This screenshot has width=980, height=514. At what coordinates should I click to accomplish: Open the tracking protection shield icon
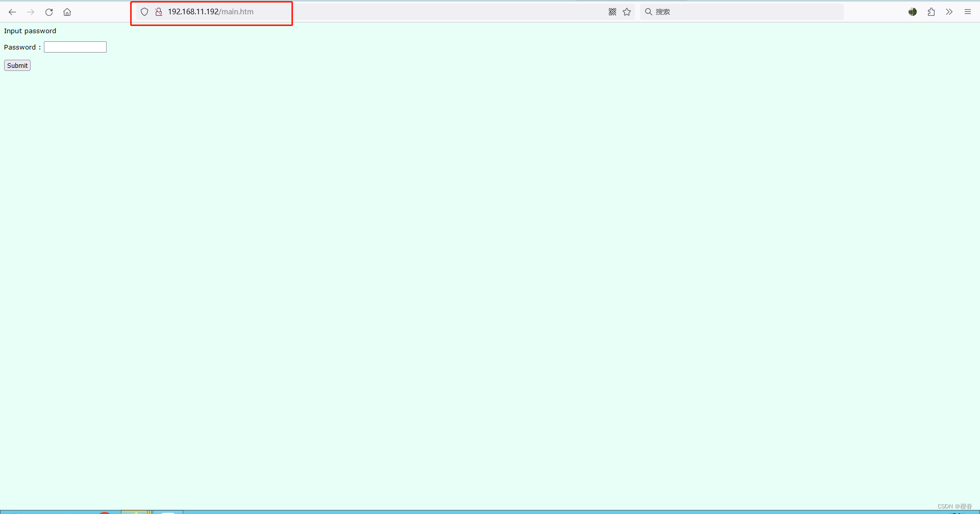click(144, 12)
